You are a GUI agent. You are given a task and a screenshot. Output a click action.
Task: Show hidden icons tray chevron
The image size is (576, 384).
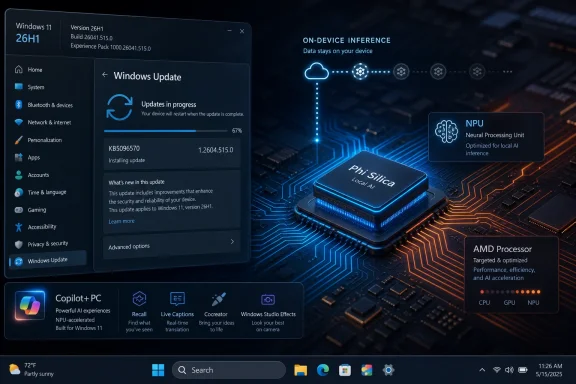(482, 370)
